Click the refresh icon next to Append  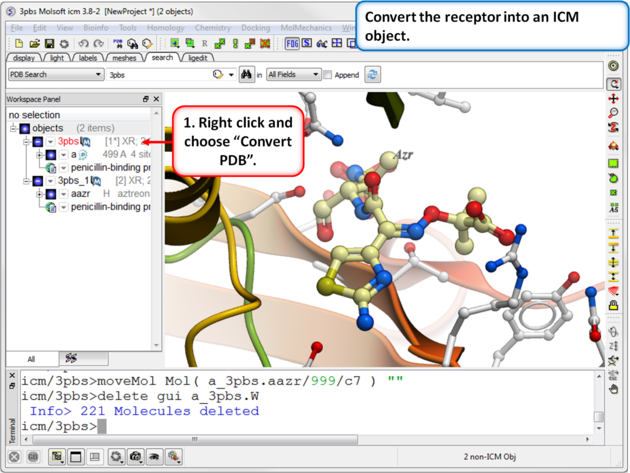pos(372,75)
